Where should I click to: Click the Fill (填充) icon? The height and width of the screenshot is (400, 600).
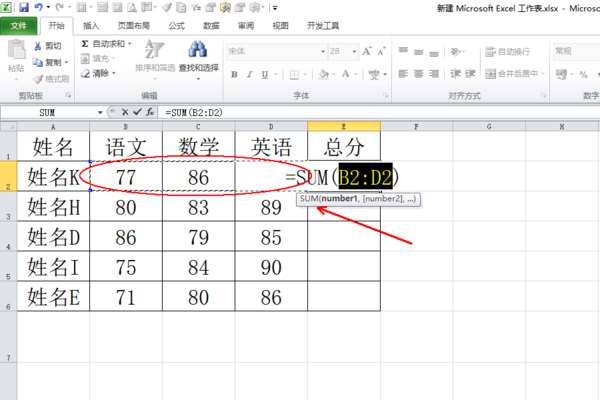click(85, 59)
